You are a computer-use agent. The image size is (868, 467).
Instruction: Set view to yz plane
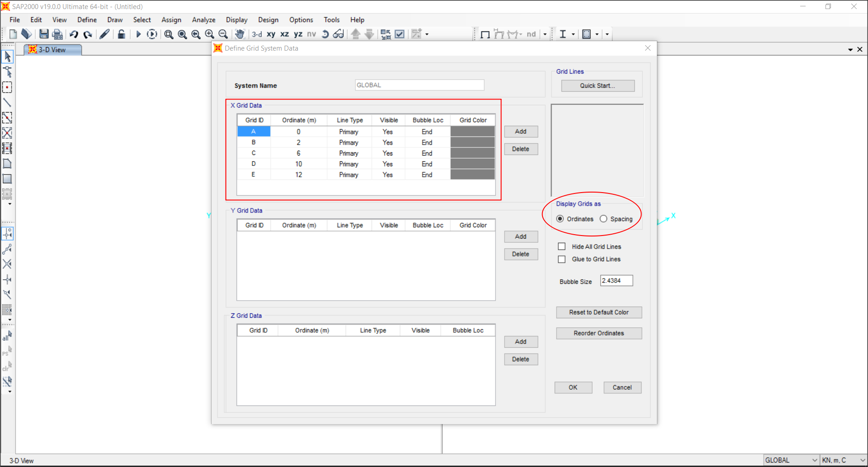click(x=298, y=34)
